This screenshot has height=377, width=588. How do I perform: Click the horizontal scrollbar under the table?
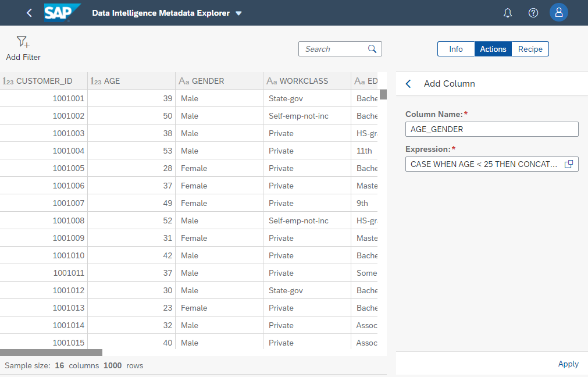coord(51,353)
